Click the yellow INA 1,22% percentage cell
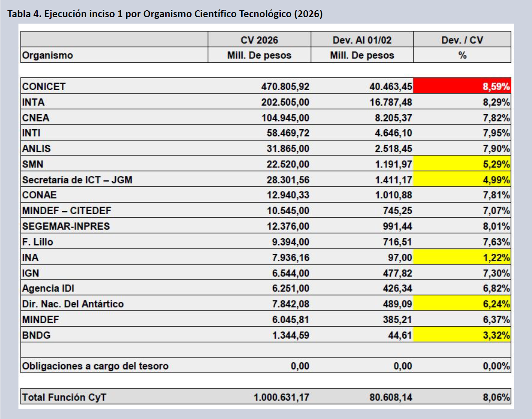This screenshot has width=532, height=419. coord(462,258)
